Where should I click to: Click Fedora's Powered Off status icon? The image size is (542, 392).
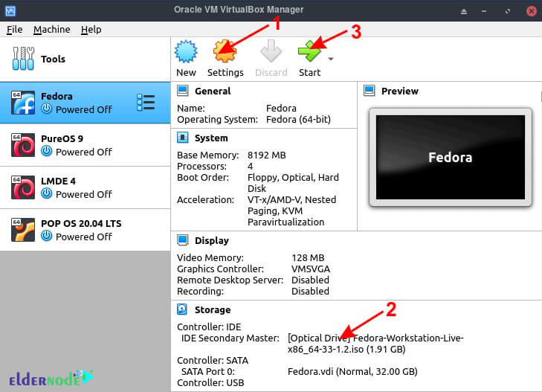pos(46,109)
